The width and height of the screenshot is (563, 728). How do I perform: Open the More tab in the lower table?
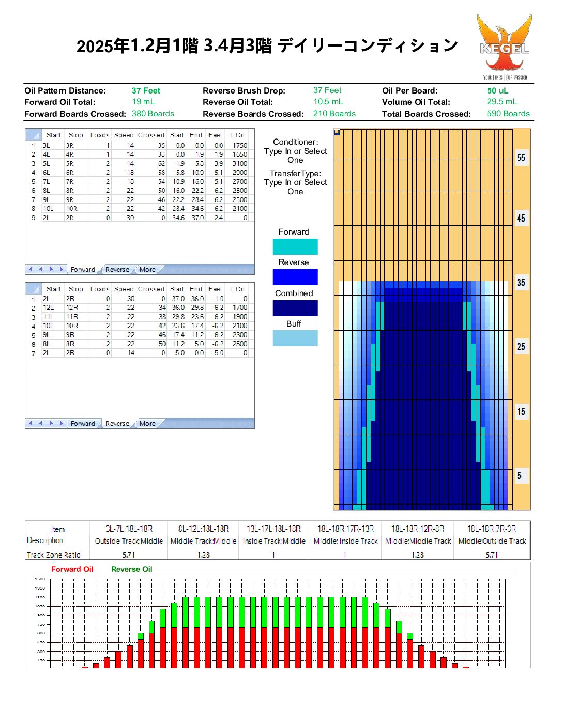coord(147,423)
